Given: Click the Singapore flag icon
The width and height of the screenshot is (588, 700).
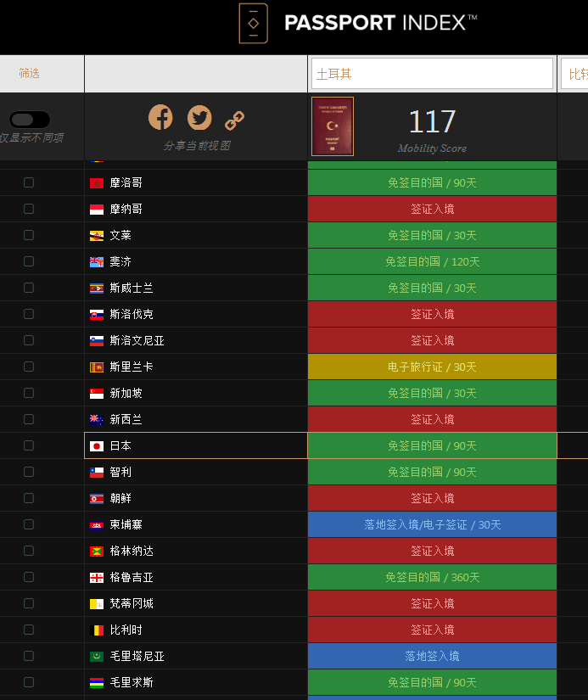Looking at the screenshot, I should [x=97, y=394].
